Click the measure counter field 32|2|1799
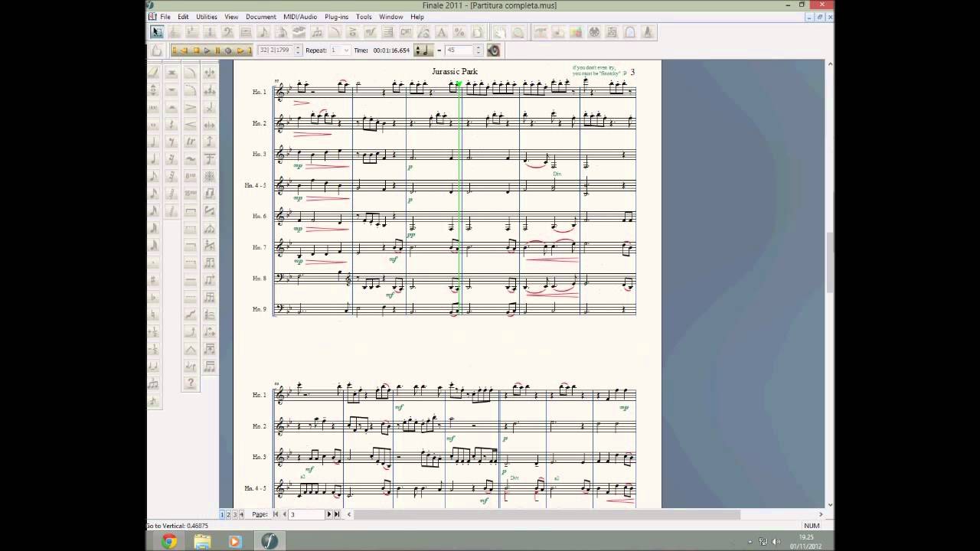This screenshot has width=980, height=551. pyautogui.click(x=275, y=51)
